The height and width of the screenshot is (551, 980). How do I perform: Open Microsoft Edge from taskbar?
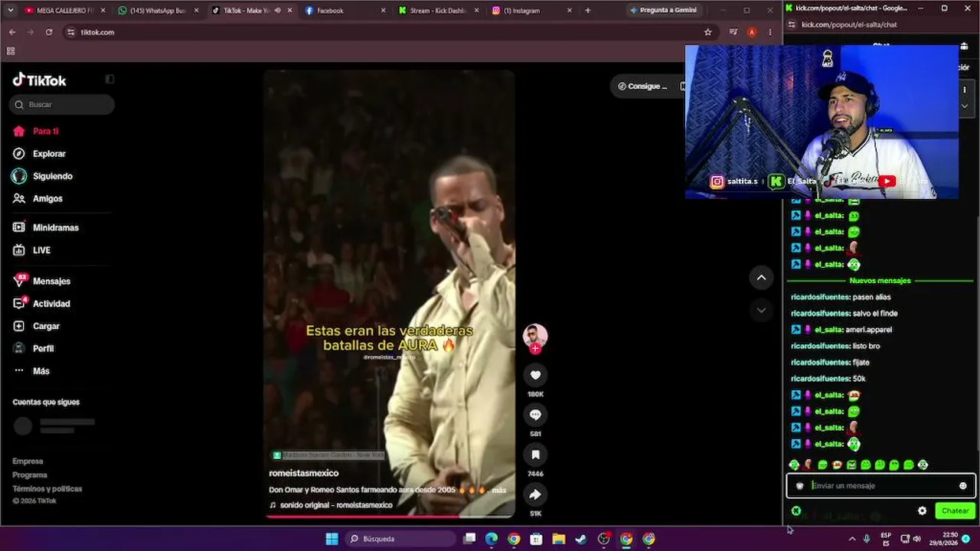point(492,539)
